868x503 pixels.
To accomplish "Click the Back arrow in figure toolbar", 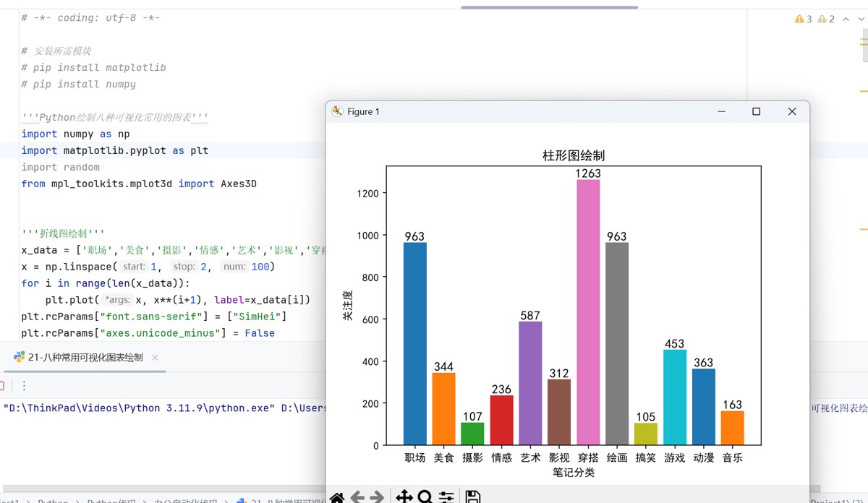I will [357, 497].
